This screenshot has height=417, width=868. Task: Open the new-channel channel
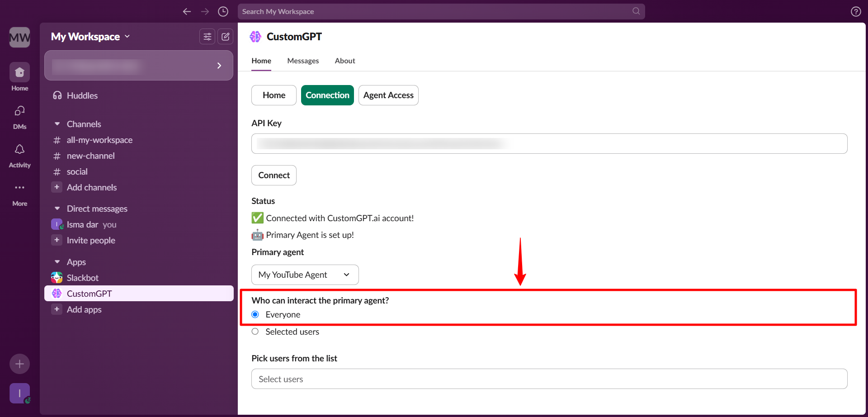139,156
